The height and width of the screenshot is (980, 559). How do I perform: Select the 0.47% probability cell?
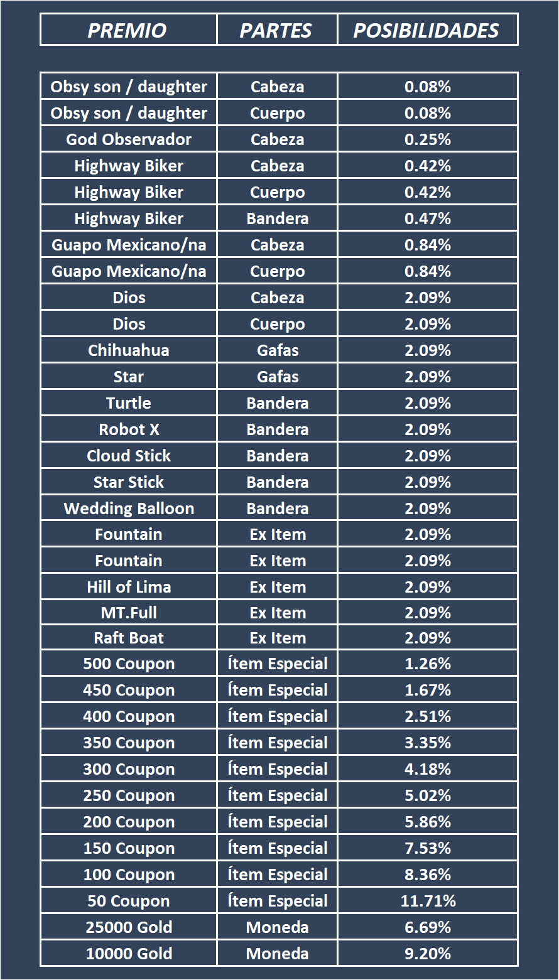tap(428, 218)
